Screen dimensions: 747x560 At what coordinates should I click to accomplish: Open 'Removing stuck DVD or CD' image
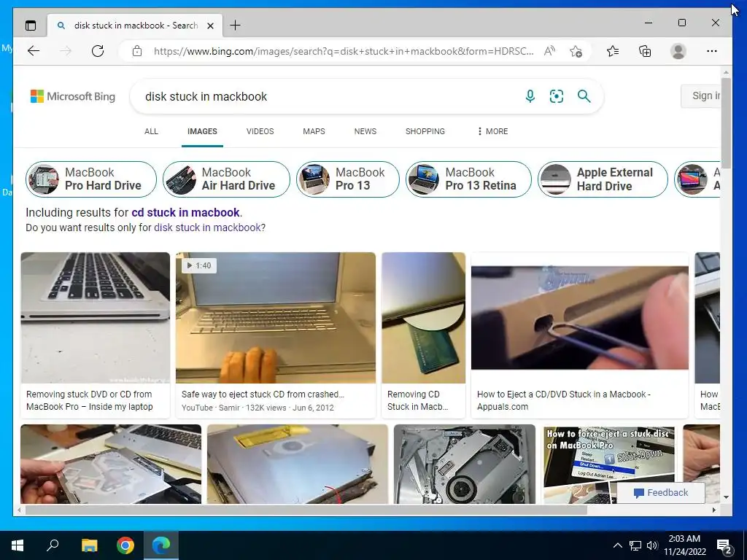pyautogui.click(x=96, y=318)
